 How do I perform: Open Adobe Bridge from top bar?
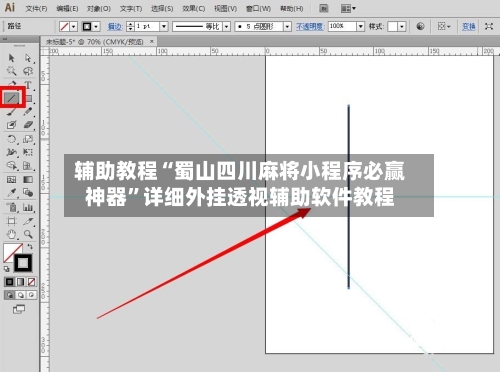pos(324,8)
